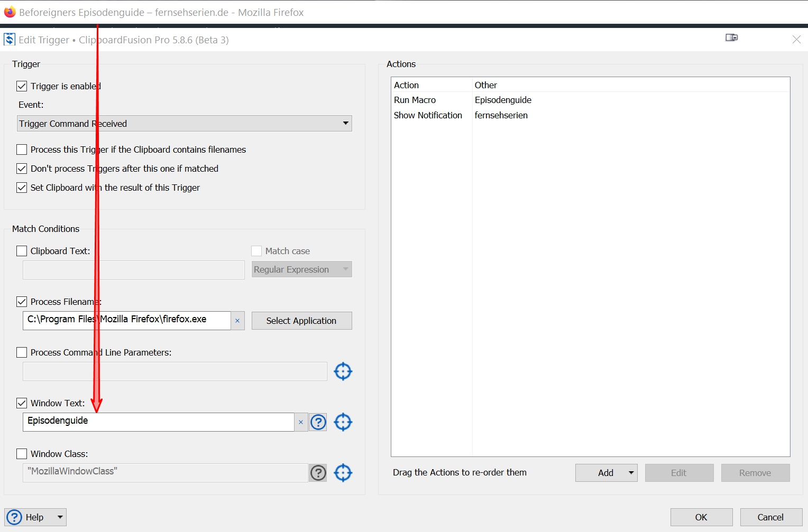Expand the Add button dropdown arrow
This screenshot has width=808, height=532.
pos(631,473)
